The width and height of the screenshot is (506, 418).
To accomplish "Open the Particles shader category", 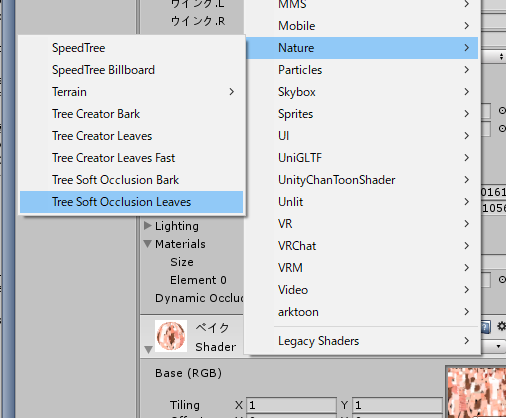I will pos(362,70).
